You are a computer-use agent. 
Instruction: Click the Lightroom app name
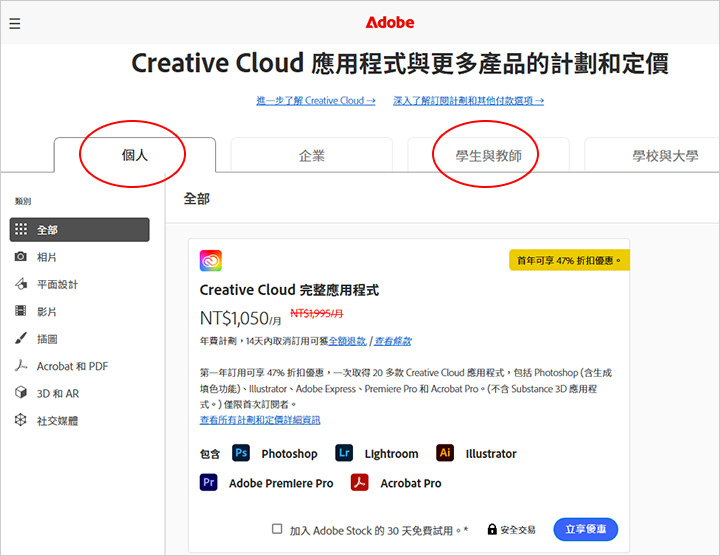click(391, 454)
